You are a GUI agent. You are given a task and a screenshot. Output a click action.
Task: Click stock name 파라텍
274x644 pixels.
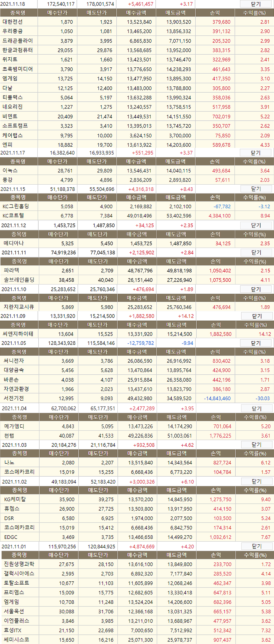point(11,270)
